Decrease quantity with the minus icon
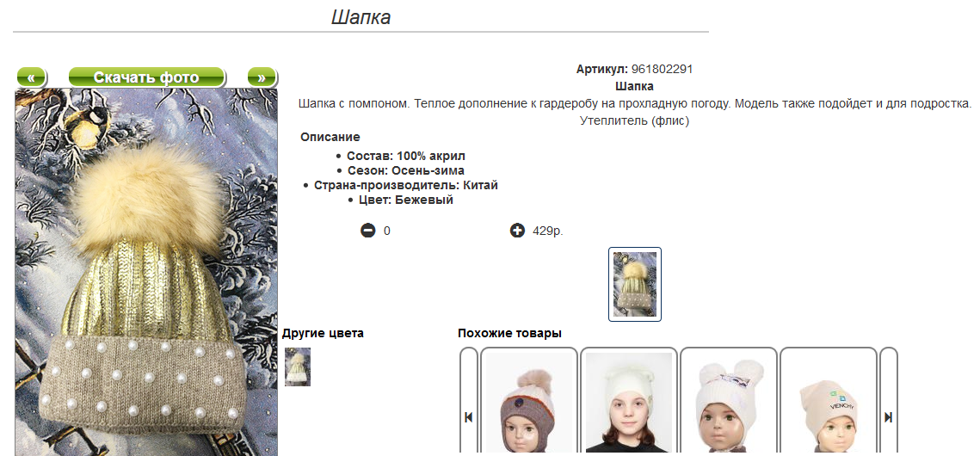 click(368, 231)
